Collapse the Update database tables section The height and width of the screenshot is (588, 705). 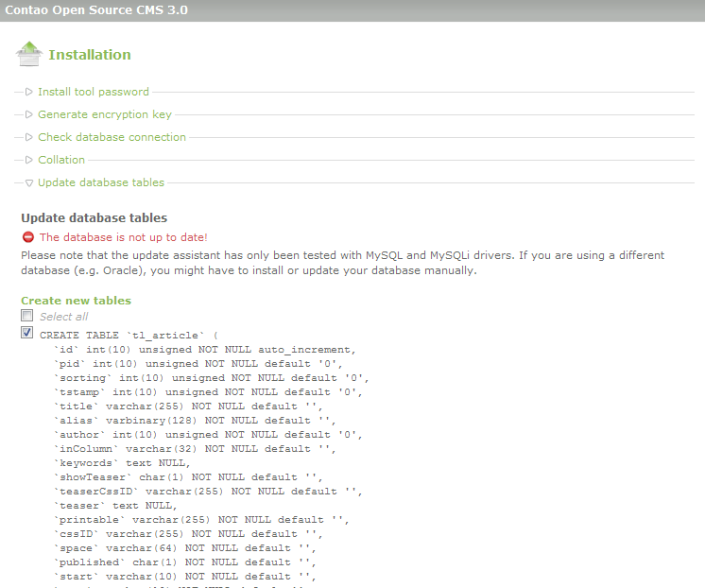[101, 182]
